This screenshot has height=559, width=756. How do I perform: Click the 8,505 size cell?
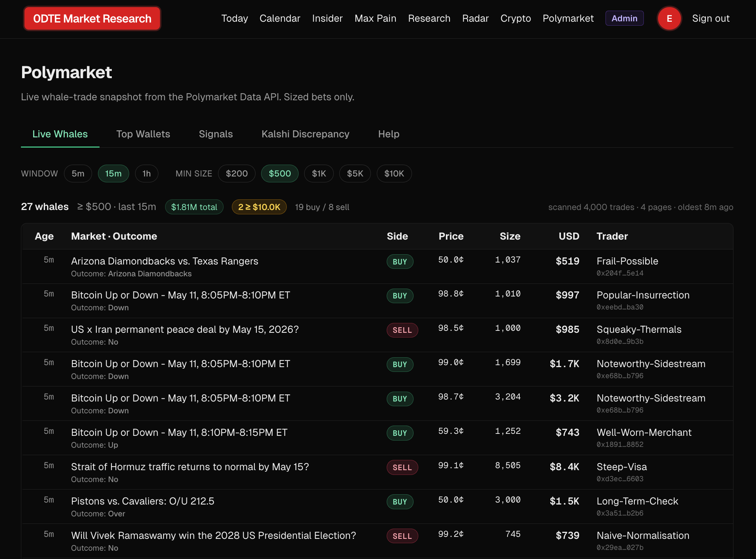point(508,465)
